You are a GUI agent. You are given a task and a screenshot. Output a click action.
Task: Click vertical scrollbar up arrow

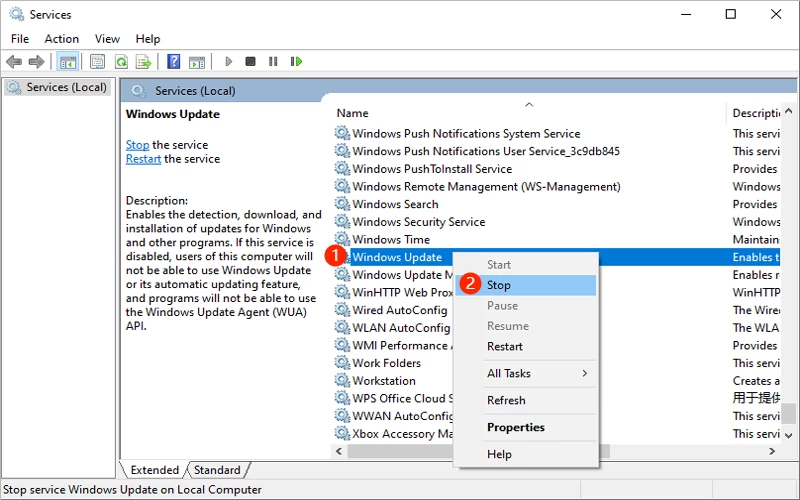click(789, 111)
